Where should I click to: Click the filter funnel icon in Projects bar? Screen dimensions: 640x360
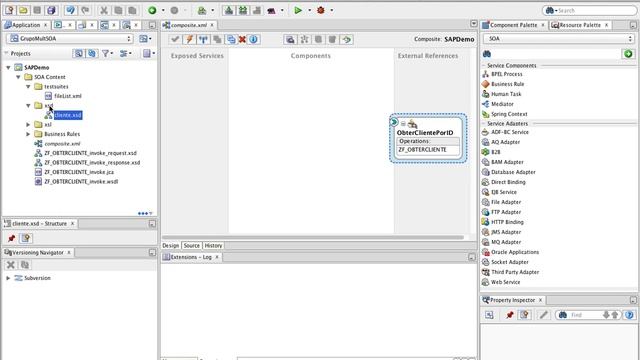tap(107, 53)
